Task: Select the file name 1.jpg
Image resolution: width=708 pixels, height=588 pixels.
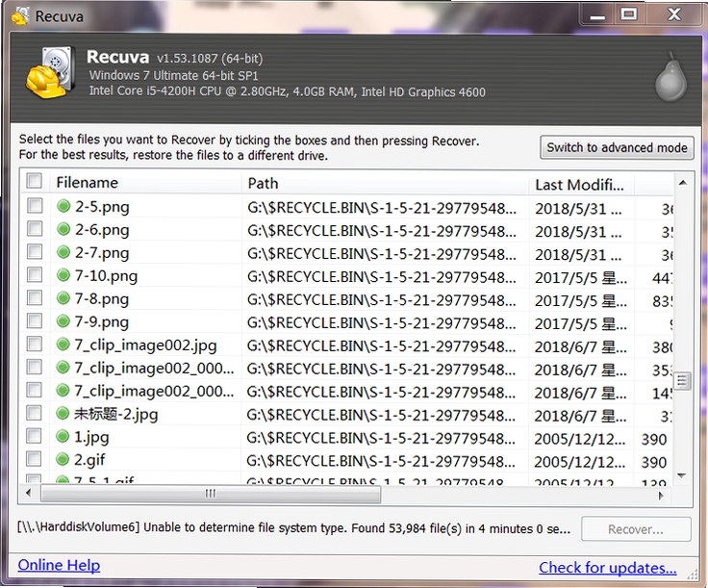Action: [x=91, y=437]
